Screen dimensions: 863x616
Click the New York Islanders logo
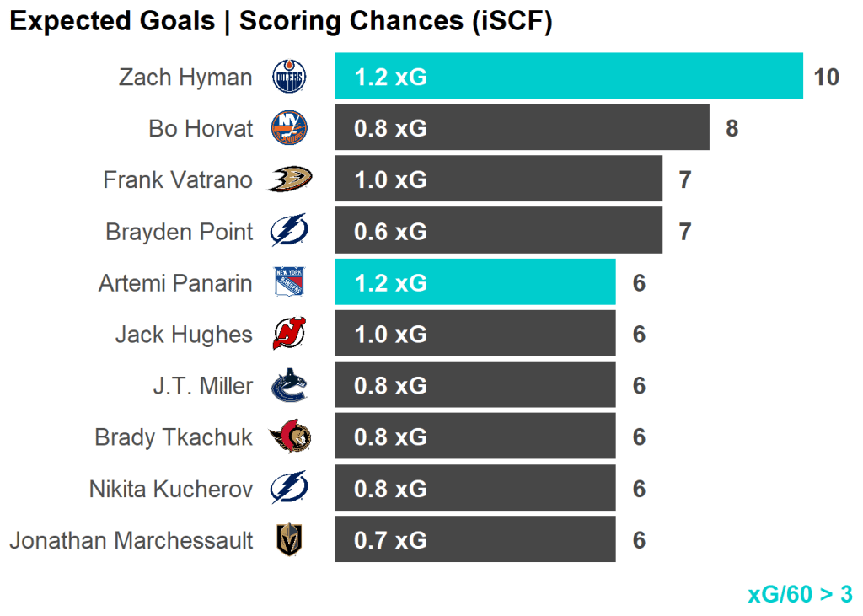(x=289, y=128)
